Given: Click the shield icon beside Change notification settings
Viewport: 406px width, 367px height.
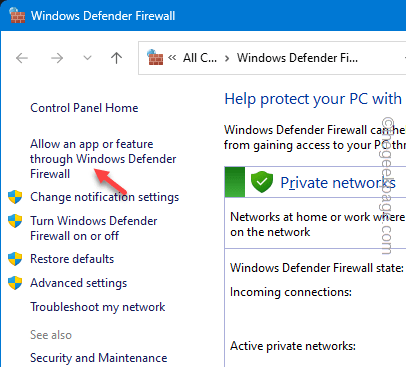Looking at the screenshot, I should 15,197.
